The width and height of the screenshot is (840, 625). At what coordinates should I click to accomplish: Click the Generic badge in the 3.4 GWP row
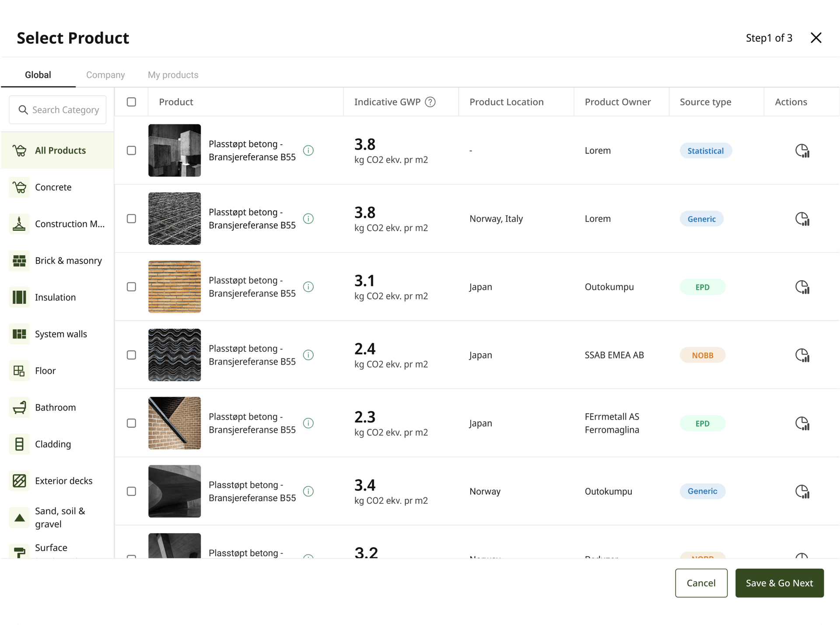(702, 492)
